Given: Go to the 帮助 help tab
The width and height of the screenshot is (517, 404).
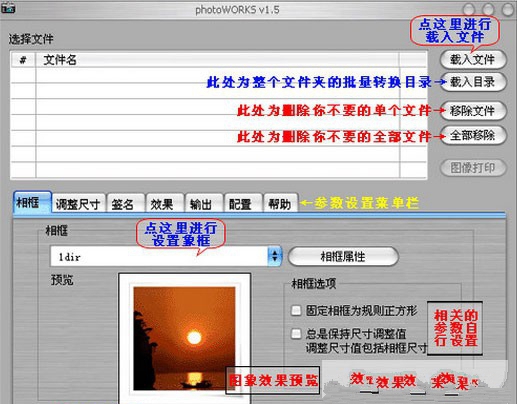Looking at the screenshot, I should click(x=280, y=204).
